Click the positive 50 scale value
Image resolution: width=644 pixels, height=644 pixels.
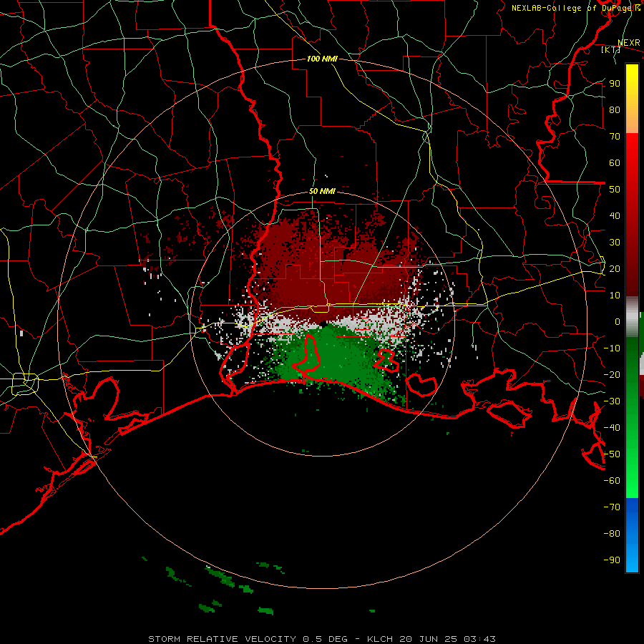click(x=615, y=190)
